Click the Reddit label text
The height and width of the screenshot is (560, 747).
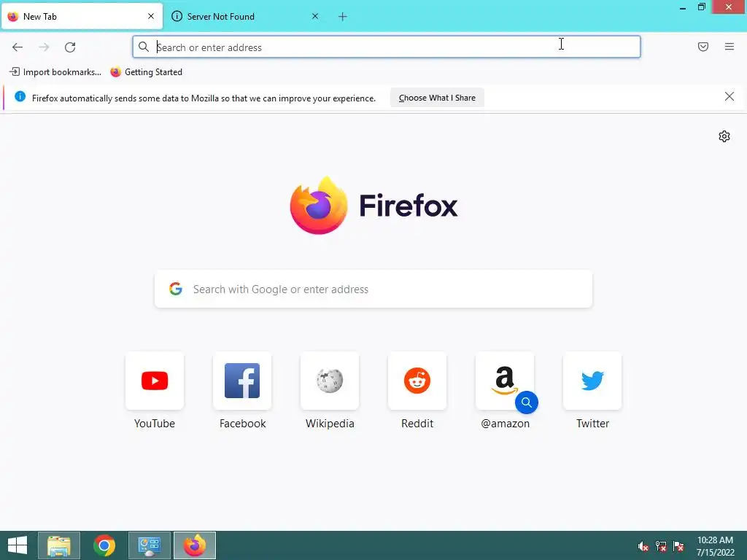pos(417,424)
